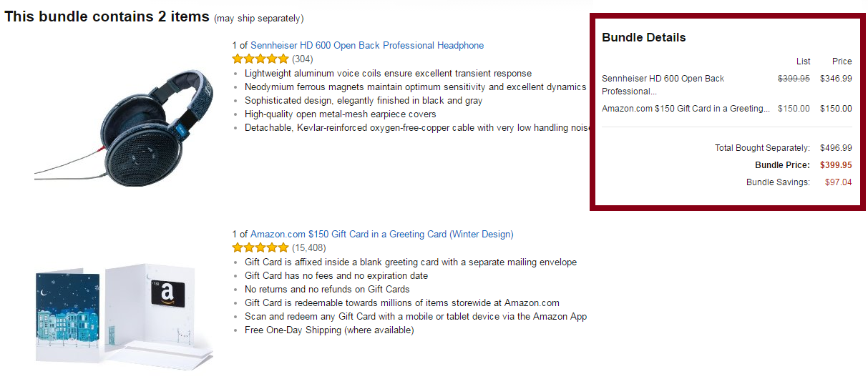Click the gift card $150.00 price
Image resolution: width=868 pixels, height=379 pixels.
[x=836, y=109]
